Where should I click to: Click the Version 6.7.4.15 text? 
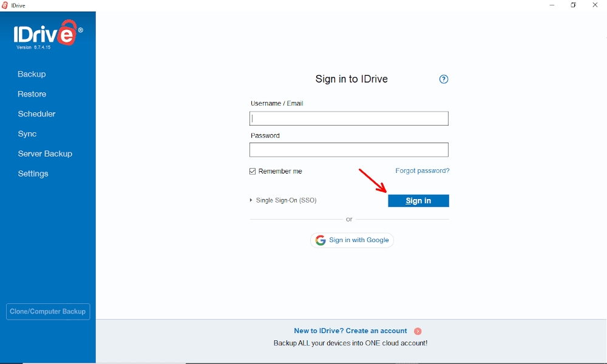point(33,47)
